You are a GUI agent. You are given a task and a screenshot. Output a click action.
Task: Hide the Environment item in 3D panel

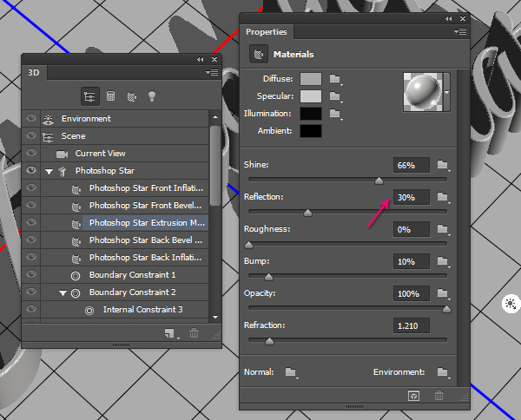32,119
